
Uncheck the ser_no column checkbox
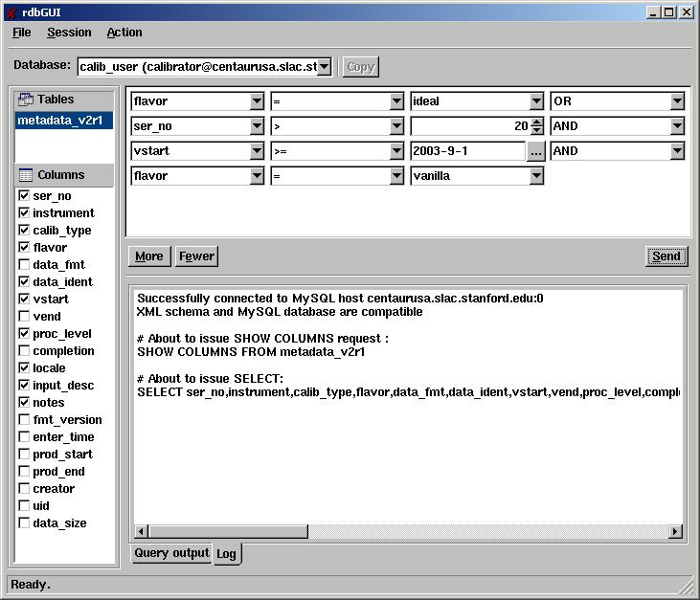tap(24, 196)
